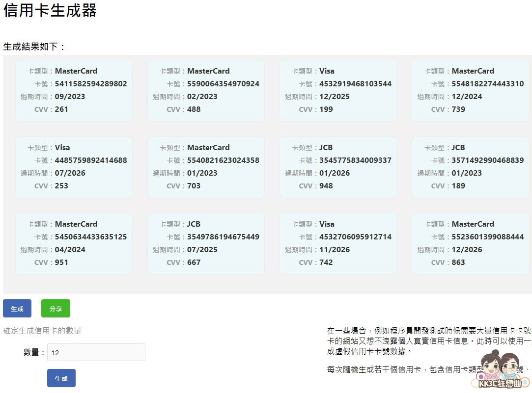Select card number 5450634433635125

pyautogui.click(x=91, y=237)
